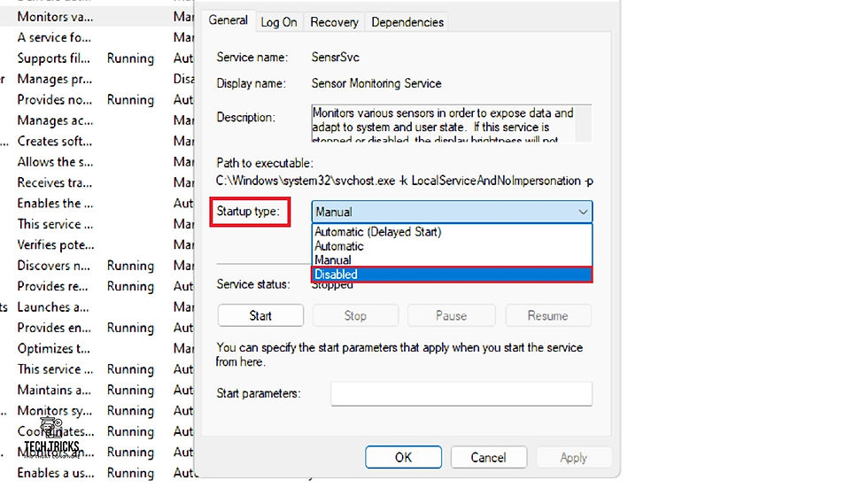
Task: Select 'Enables the ...' row in Services list
Action: tap(97, 203)
